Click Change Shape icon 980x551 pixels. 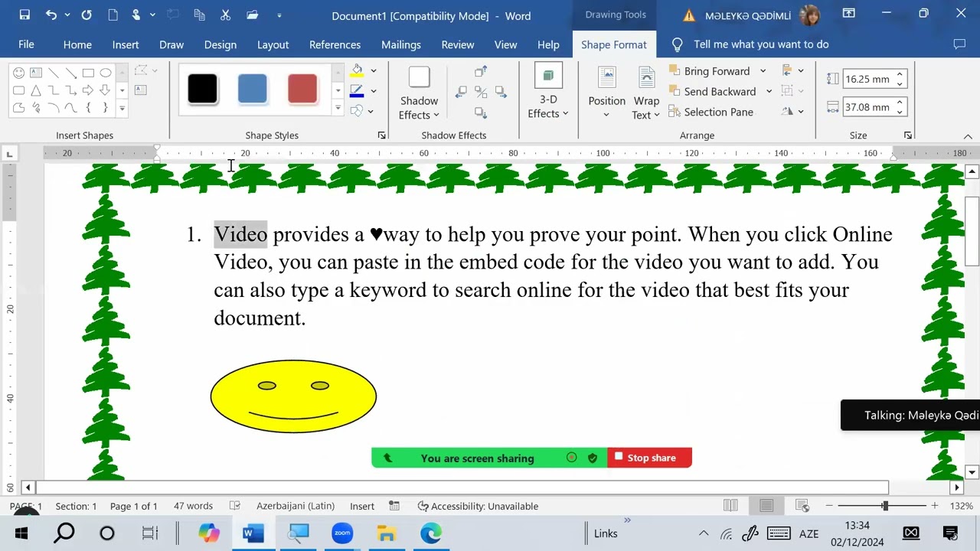[x=357, y=111]
